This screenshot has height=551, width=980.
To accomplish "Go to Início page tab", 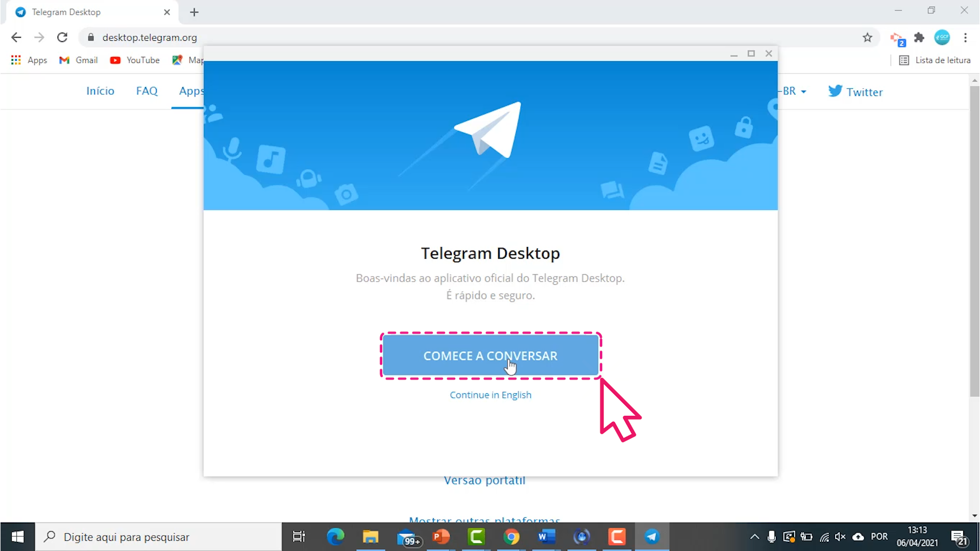I will pyautogui.click(x=100, y=91).
